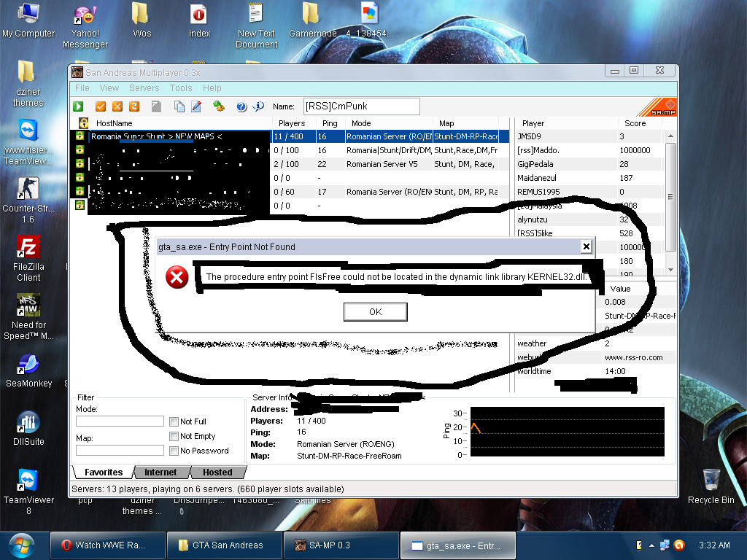The width and height of the screenshot is (747, 560).
Task: Sort players by Score column header
Action: [639, 122]
